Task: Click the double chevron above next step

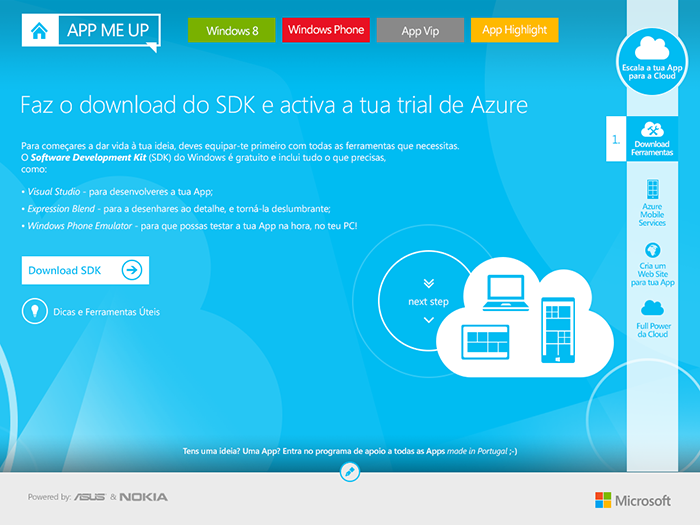Action: (x=429, y=283)
